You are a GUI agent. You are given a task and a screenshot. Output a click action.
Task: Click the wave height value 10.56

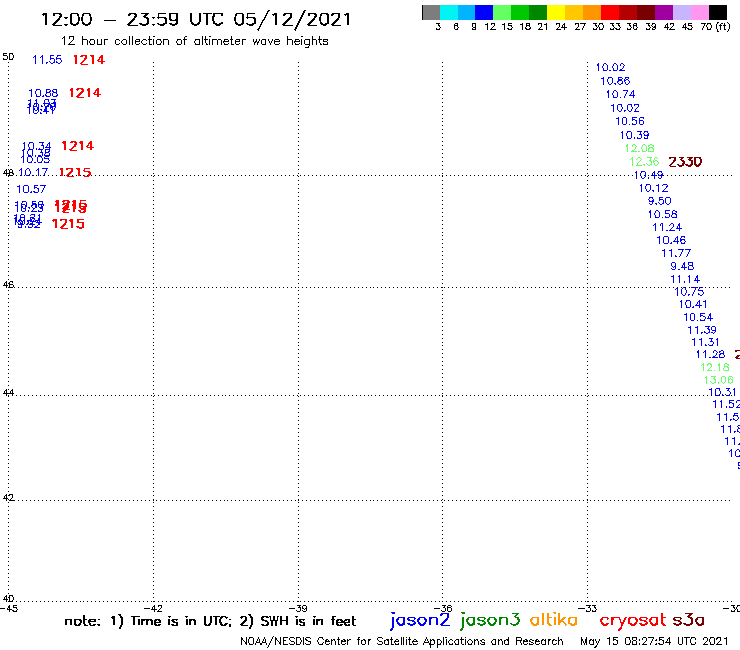[x=630, y=121]
